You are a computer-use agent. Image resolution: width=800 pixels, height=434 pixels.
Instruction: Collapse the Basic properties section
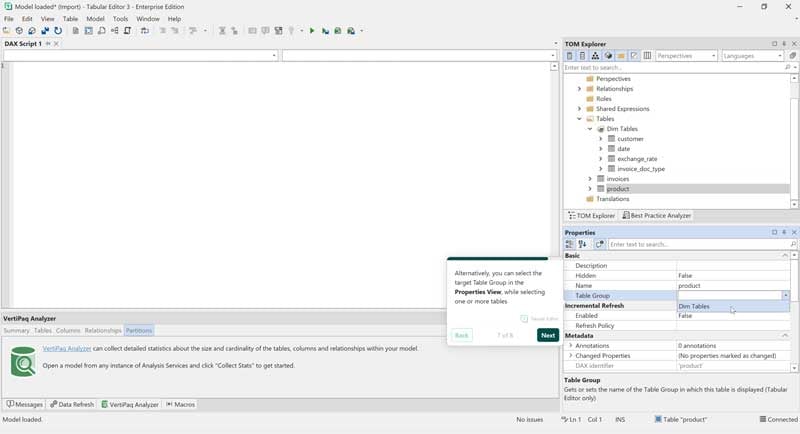coord(785,256)
